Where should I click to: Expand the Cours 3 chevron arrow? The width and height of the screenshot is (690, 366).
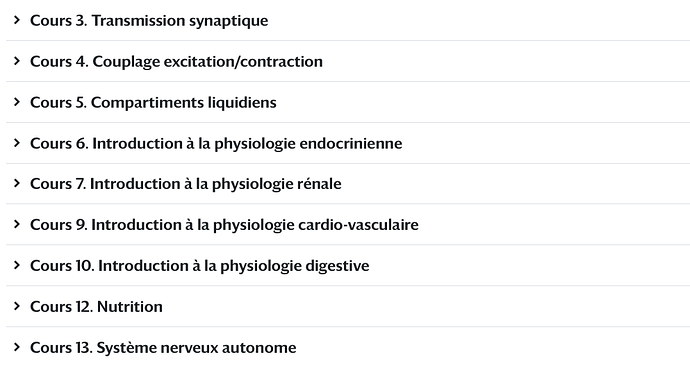point(17,20)
